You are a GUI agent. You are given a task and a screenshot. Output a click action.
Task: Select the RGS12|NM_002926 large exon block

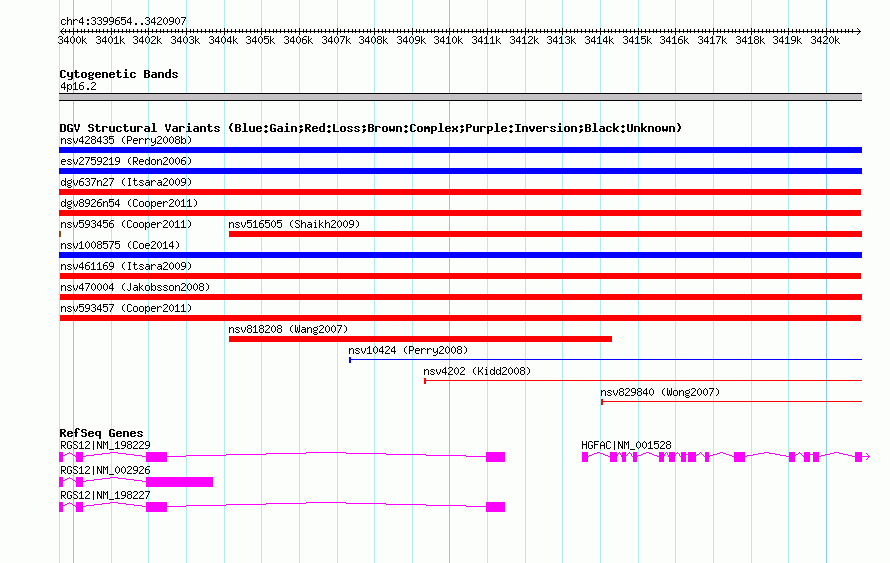(x=179, y=482)
